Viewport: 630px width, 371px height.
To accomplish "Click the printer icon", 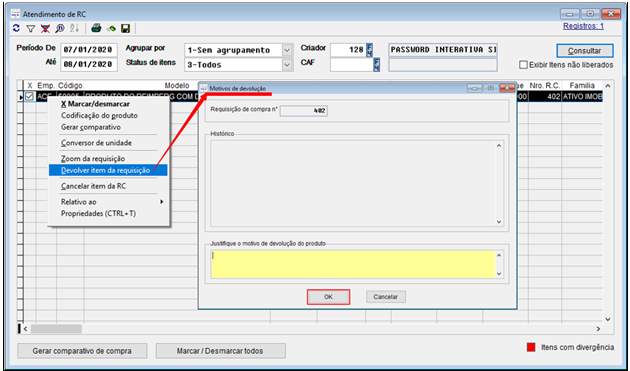I will point(96,29).
